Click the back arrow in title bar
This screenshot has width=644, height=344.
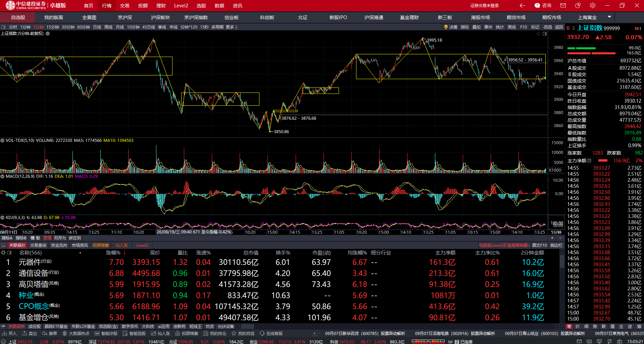pyautogui.click(x=522, y=5)
